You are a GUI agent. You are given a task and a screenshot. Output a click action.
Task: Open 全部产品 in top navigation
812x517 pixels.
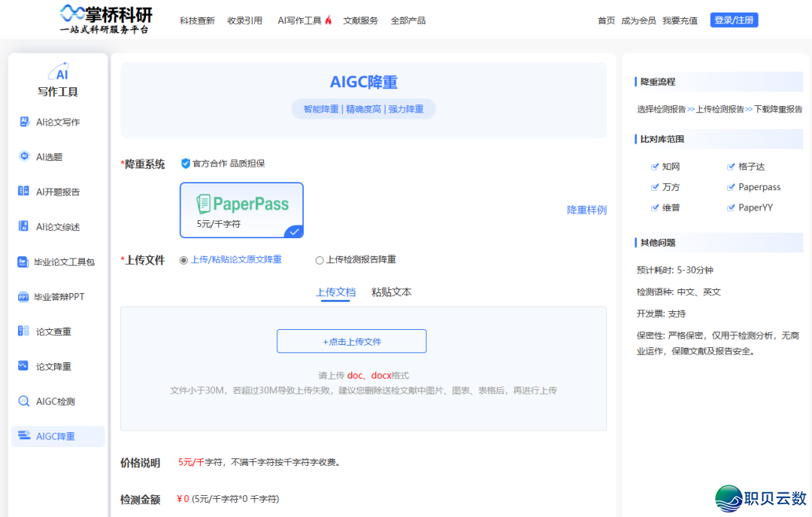tap(408, 20)
